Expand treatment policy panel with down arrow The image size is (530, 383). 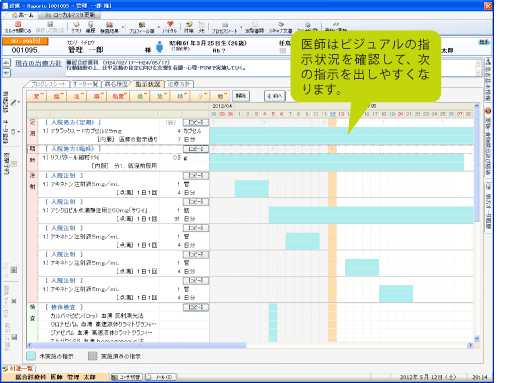[x=6, y=72]
